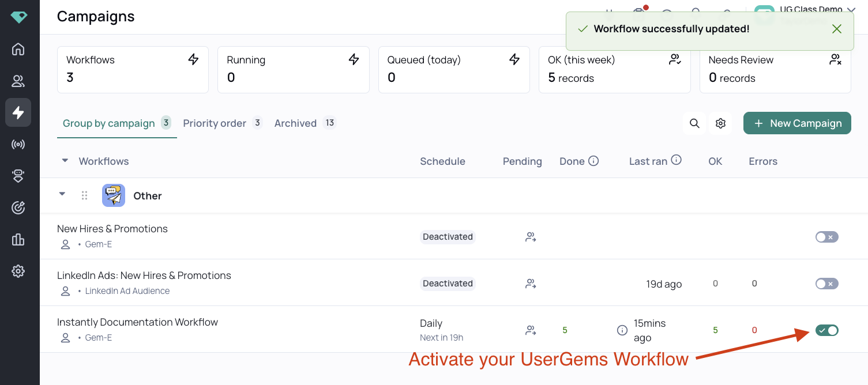Image resolution: width=868 pixels, height=385 pixels.
Task: Open the Running summary card
Action: tap(293, 69)
